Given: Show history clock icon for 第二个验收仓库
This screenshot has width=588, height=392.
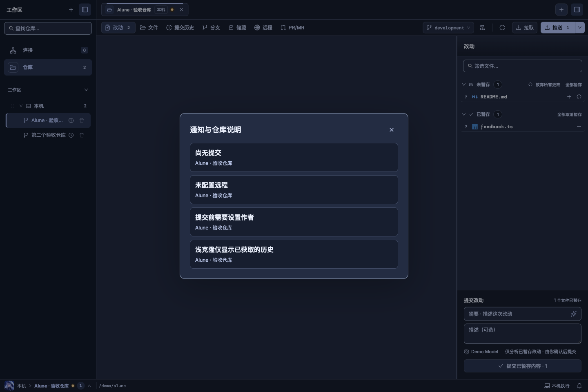Looking at the screenshot, I should pos(71,135).
